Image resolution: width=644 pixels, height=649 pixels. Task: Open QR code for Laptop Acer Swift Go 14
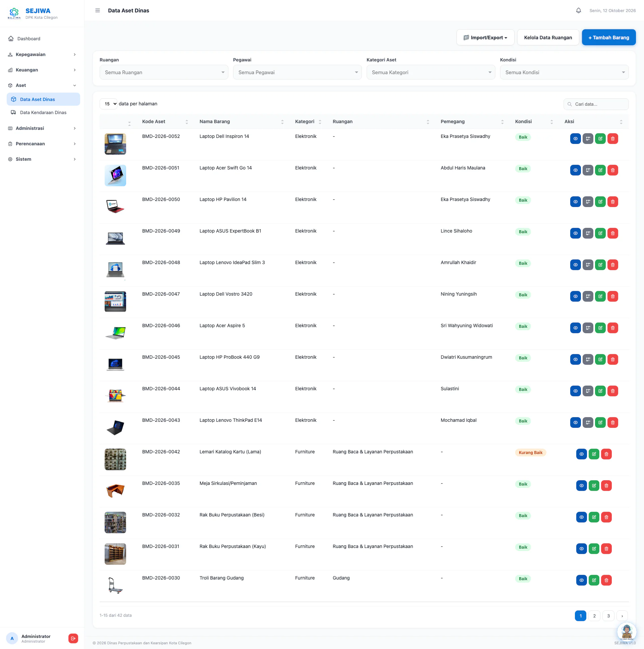[588, 170]
